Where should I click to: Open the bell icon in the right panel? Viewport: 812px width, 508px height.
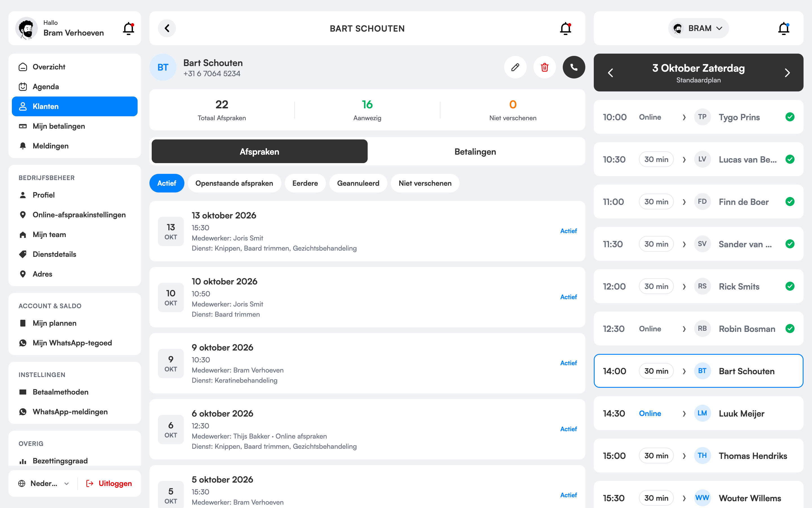pos(784,29)
